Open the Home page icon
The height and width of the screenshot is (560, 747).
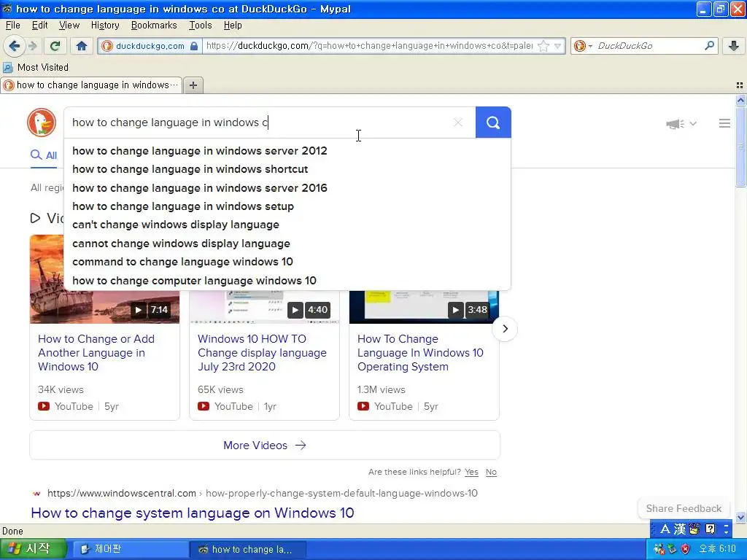82,46
